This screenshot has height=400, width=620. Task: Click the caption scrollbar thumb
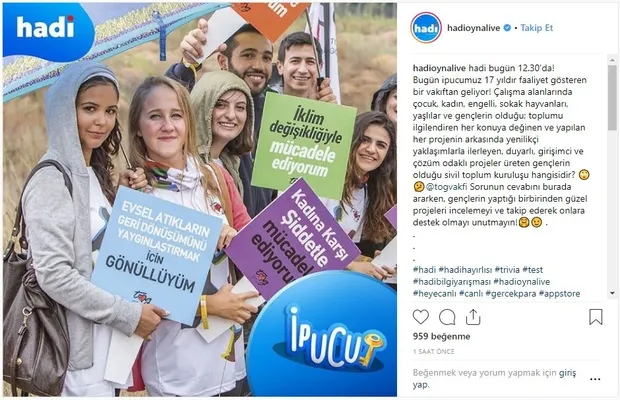(612, 98)
